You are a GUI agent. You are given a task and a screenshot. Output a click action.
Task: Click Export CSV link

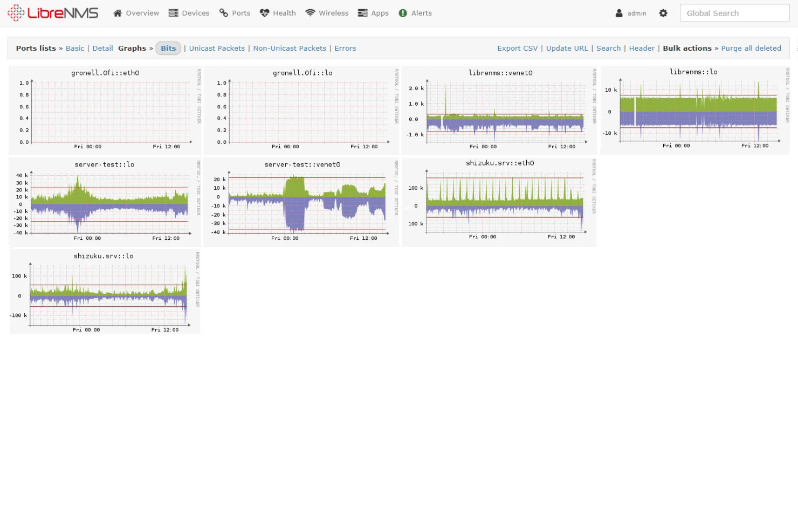point(517,48)
